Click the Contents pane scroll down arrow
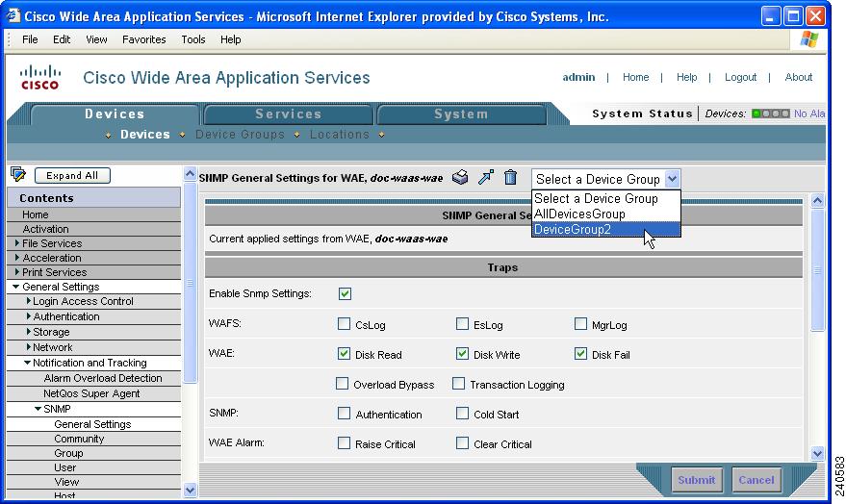This screenshot has width=846, height=504. (190, 490)
